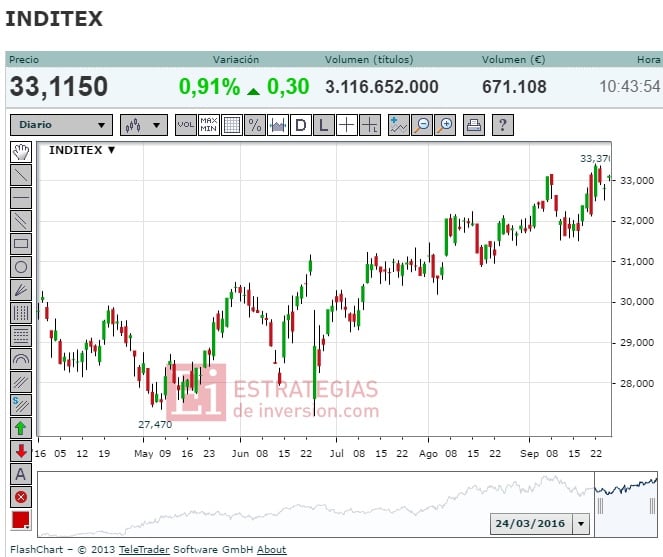Choose the ellipse drawing tool
This screenshot has height=557, width=663.
pos(21,266)
